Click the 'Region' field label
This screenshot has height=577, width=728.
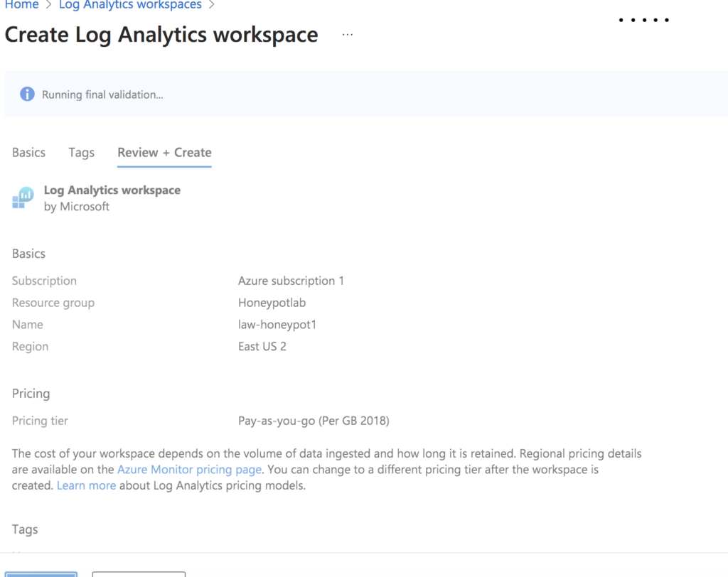[x=30, y=347]
